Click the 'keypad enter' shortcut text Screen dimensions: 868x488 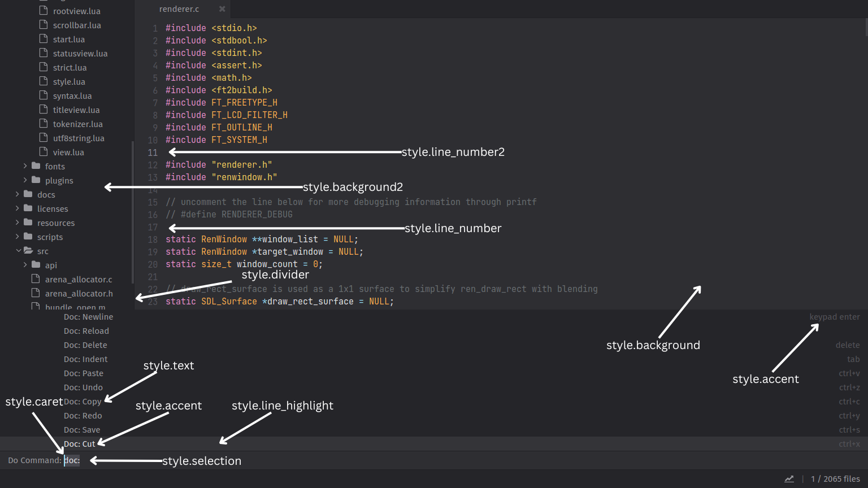click(x=835, y=317)
